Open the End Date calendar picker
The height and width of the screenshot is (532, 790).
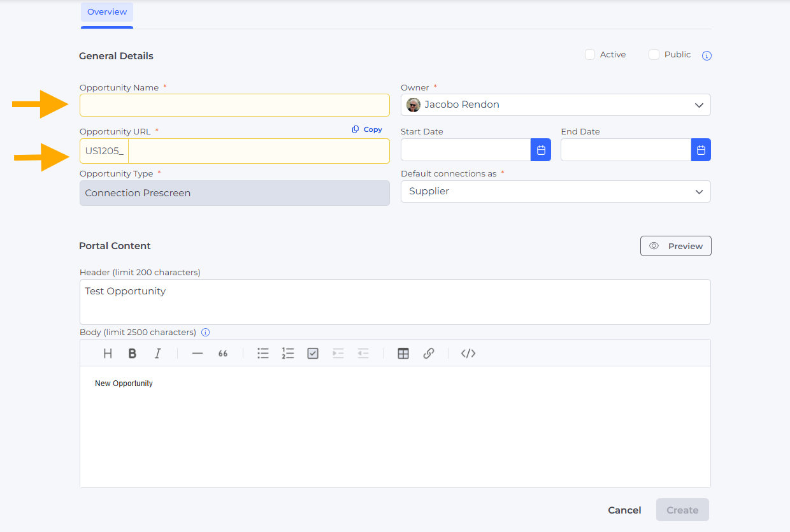click(x=701, y=150)
